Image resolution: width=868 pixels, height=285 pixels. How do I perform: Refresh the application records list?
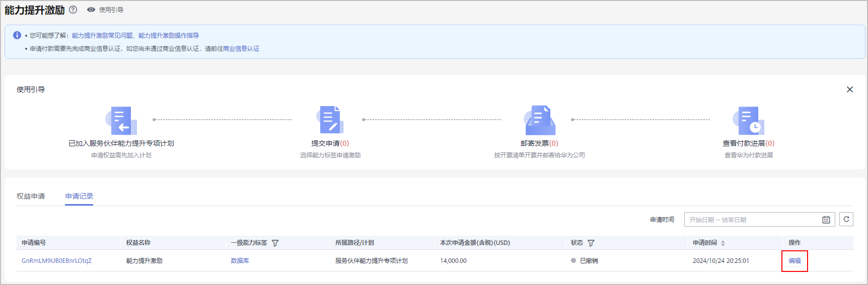[846, 219]
